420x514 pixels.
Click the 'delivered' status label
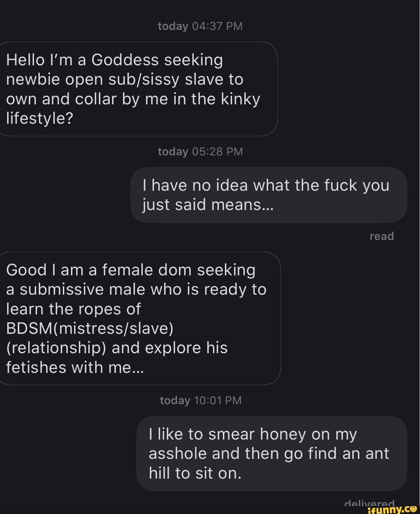coord(369,502)
